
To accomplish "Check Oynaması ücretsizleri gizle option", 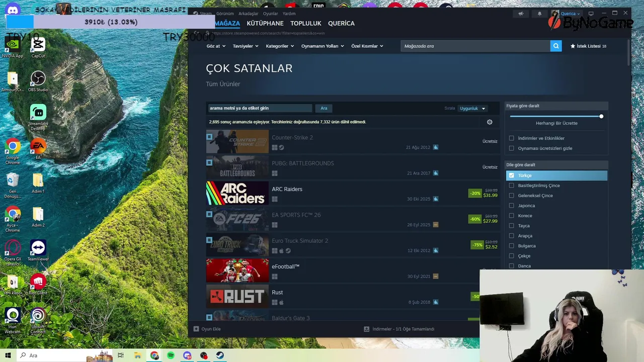I will [512, 148].
